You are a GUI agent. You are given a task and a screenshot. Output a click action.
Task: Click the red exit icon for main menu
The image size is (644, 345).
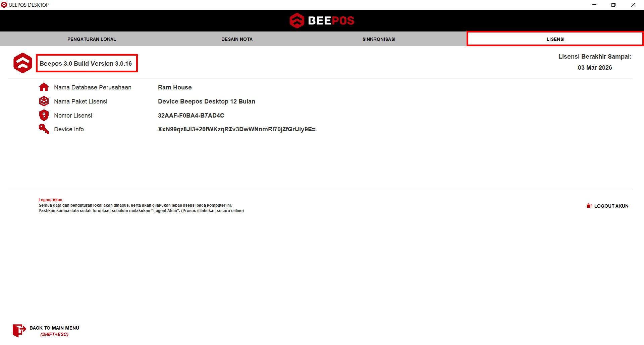pyautogui.click(x=19, y=330)
